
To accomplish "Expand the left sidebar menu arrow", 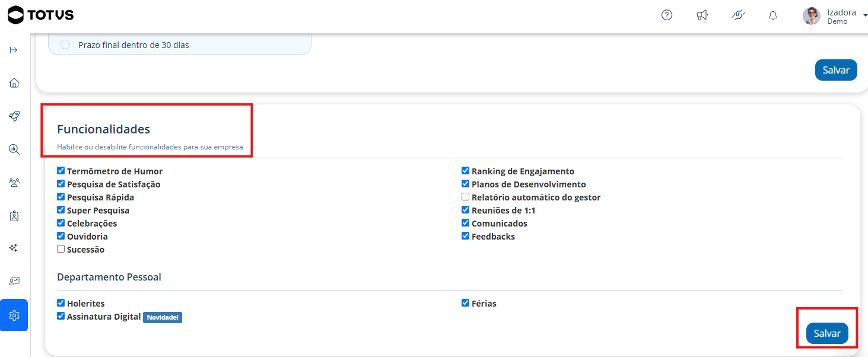I will (x=14, y=50).
